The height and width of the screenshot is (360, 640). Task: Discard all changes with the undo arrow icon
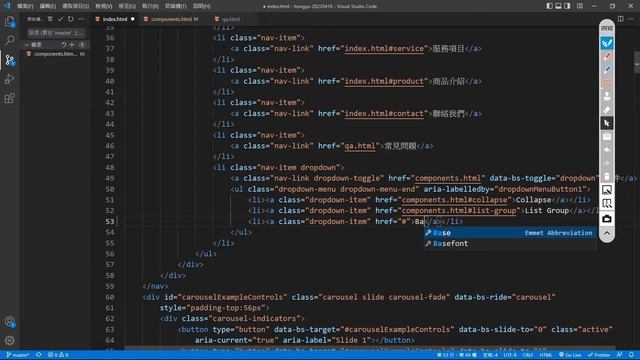[64, 44]
